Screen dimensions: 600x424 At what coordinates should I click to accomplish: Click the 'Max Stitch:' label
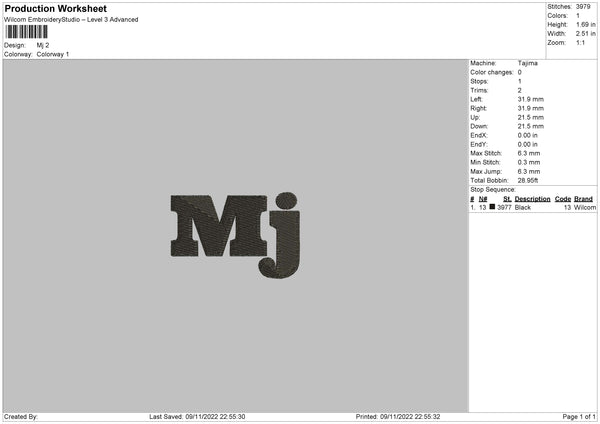[x=486, y=153]
